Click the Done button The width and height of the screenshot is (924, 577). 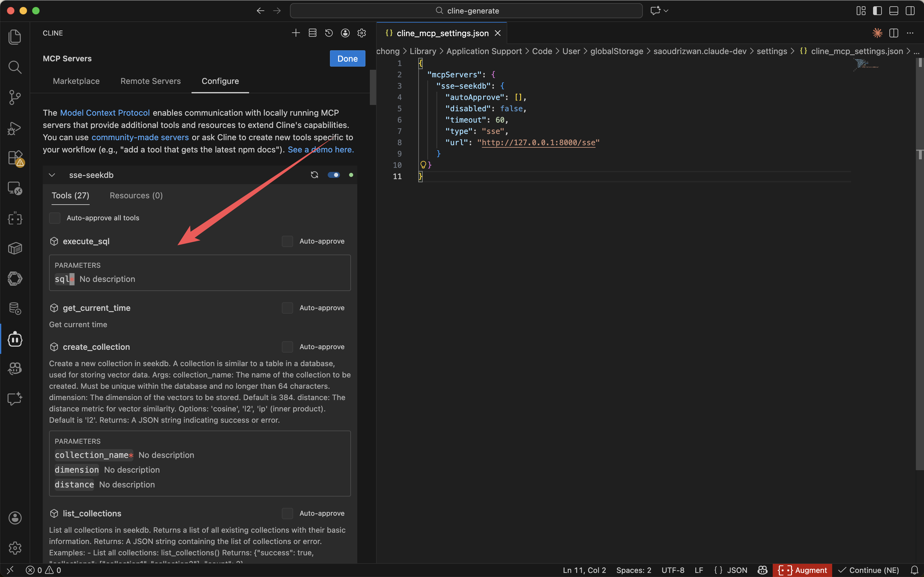click(347, 58)
